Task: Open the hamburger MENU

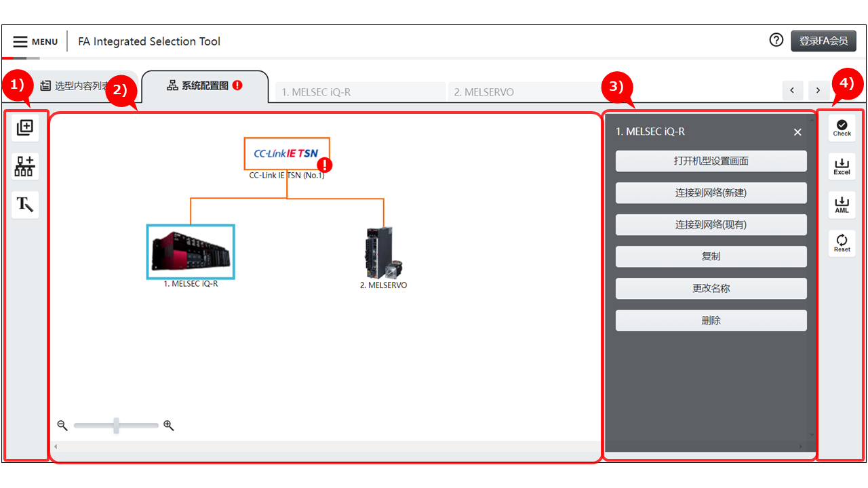Action: 35,41
